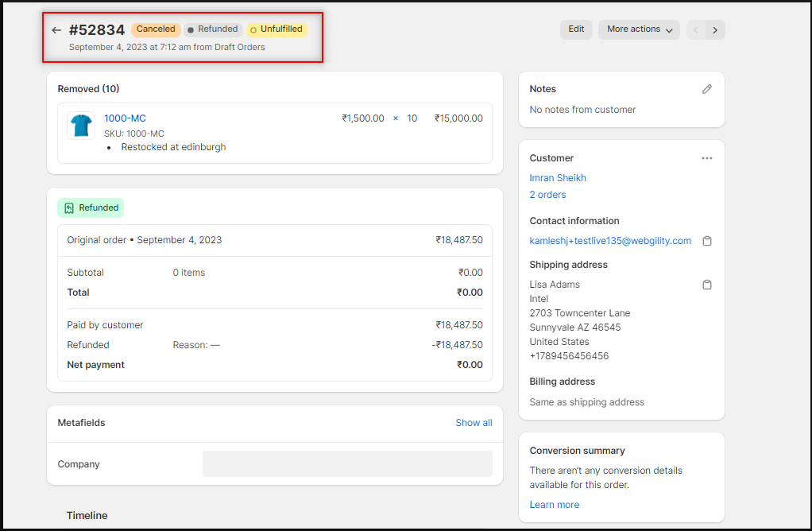812x531 pixels.
Task: Click Show all in Metafields
Action: (474, 423)
